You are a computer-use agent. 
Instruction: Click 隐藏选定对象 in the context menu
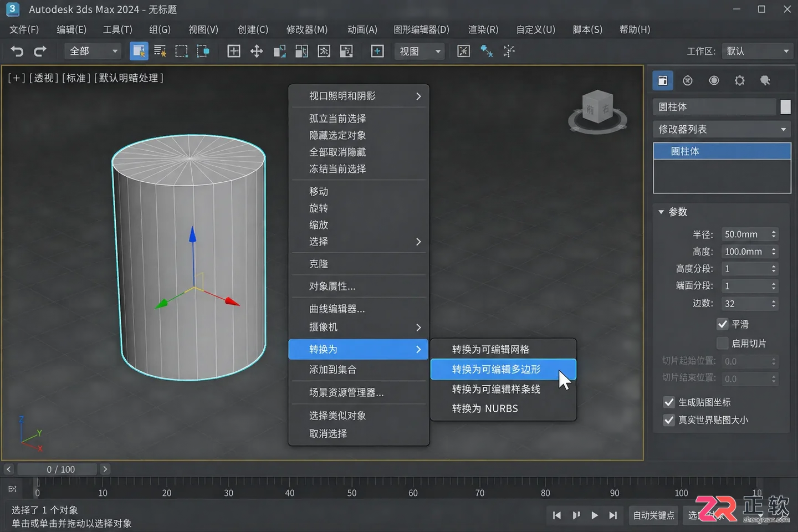click(359, 135)
